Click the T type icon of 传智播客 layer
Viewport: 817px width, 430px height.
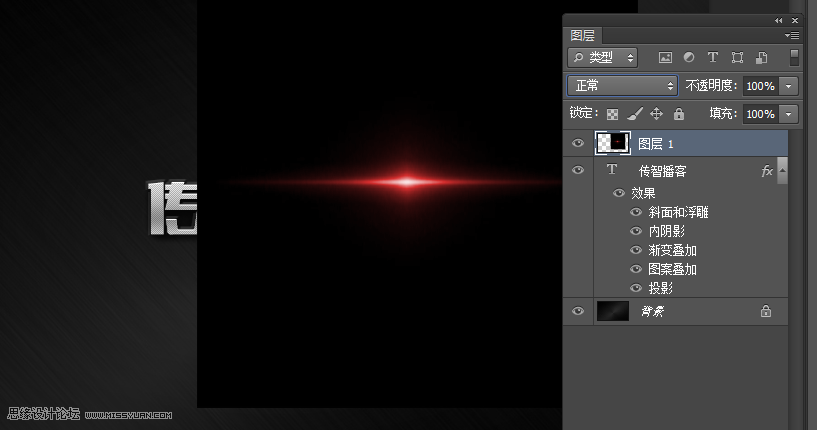[x=612, y=169]
